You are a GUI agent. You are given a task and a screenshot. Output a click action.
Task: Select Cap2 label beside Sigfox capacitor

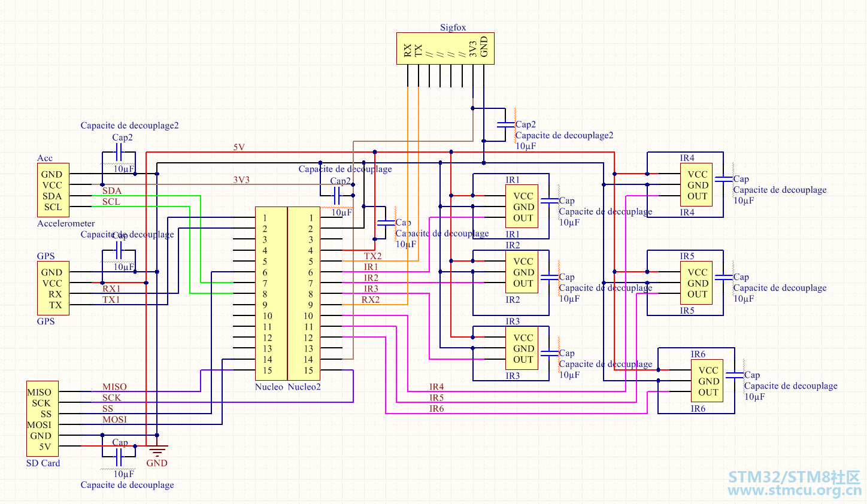click(526, 125)
